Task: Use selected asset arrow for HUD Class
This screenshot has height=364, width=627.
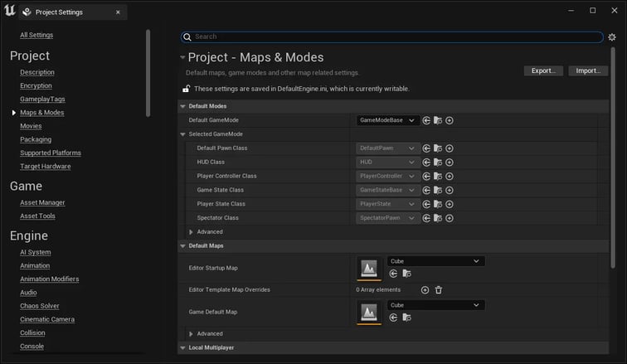Action: 426,163
